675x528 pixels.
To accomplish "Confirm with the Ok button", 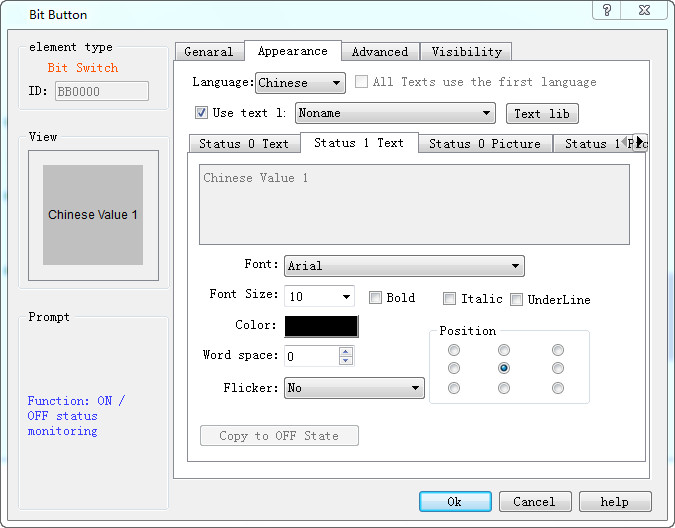I will 455,502.
